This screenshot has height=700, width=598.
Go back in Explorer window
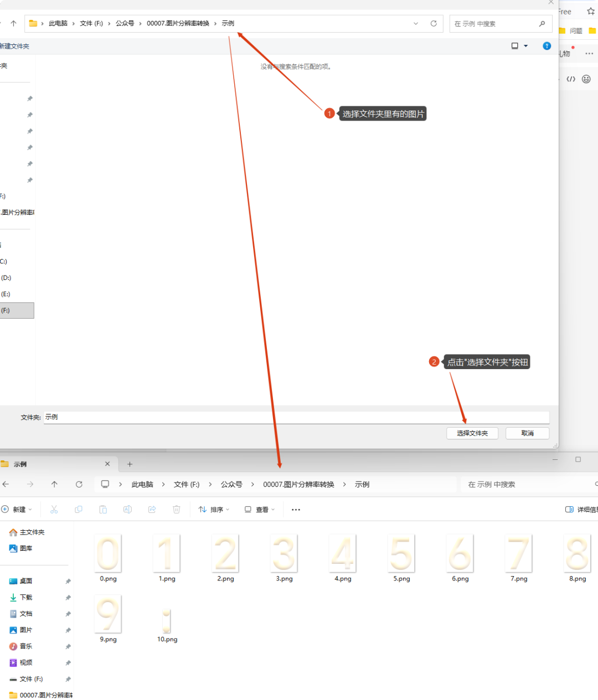tap(6, 484)
